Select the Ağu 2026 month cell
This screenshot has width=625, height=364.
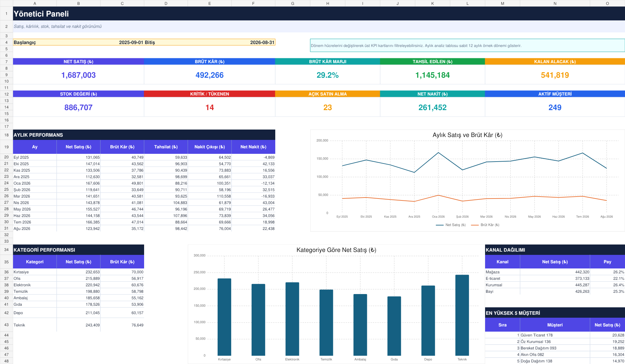click(x=35, y=229)
